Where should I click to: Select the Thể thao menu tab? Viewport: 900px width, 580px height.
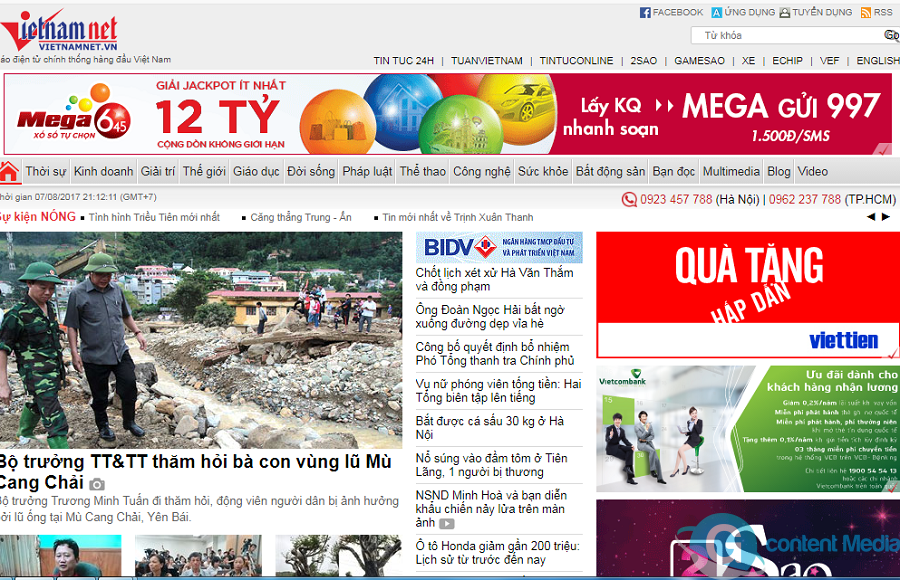pos(422,171)
